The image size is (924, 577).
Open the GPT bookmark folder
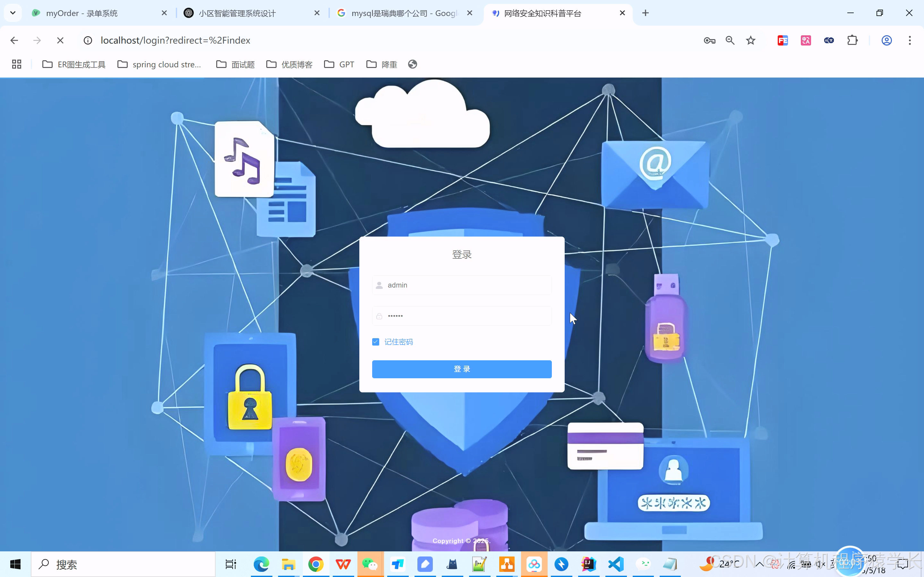coord(339,64)
